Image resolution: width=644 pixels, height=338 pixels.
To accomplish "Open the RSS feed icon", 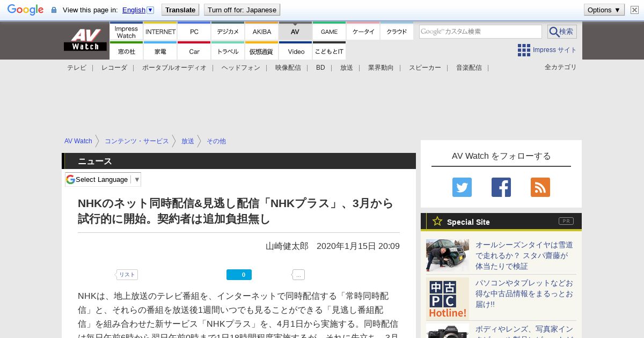I will click(x=540, y=187).
